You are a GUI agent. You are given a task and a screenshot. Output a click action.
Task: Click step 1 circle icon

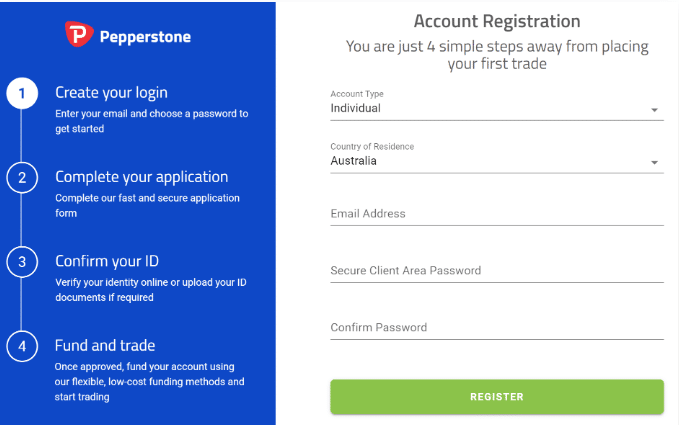click(22, 94)
